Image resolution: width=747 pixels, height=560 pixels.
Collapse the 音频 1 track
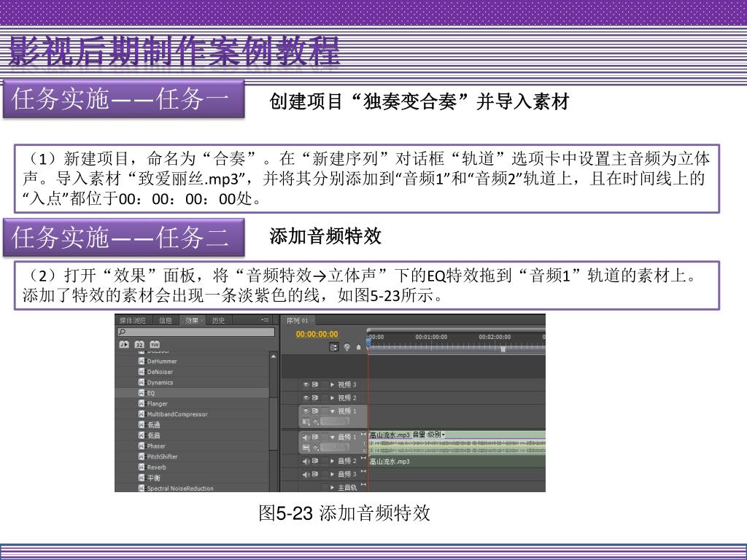[333, 437]
